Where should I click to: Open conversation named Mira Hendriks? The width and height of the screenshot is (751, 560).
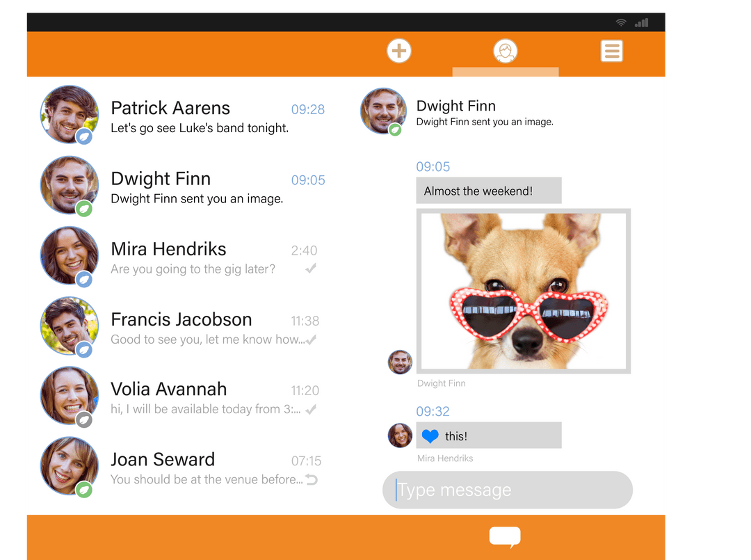tap(168, 249)
